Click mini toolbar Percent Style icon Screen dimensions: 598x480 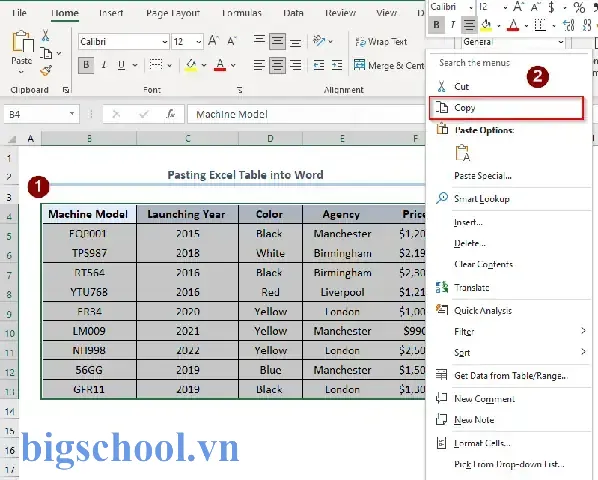(x=579, y=7)
